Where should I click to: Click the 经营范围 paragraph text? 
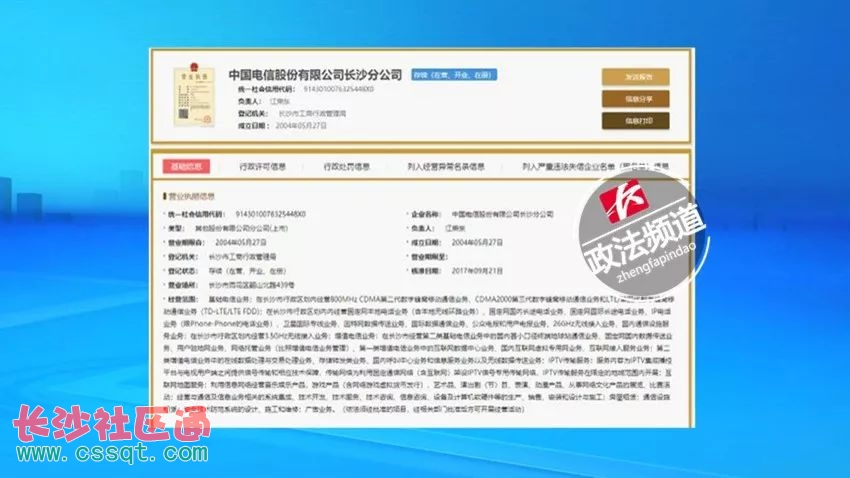[x=417, y=354]
